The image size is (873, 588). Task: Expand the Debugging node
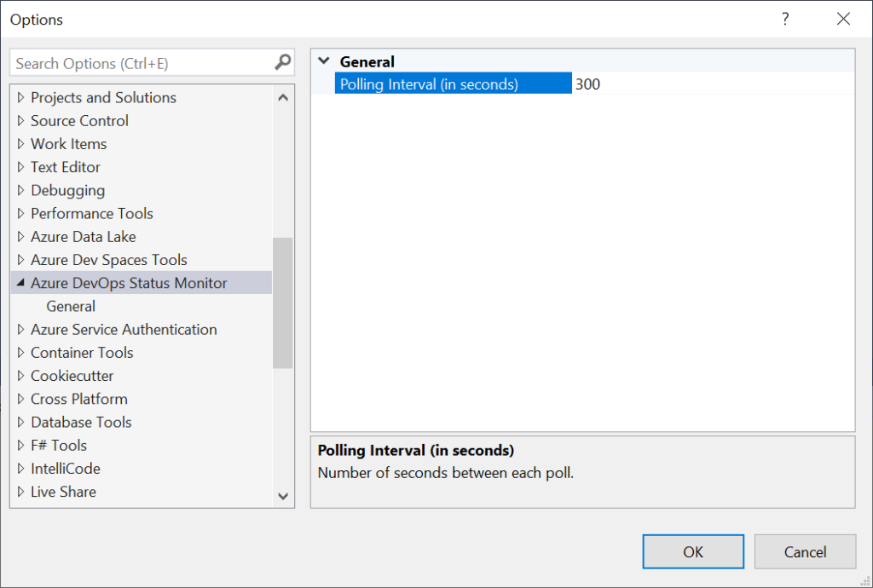19,190
